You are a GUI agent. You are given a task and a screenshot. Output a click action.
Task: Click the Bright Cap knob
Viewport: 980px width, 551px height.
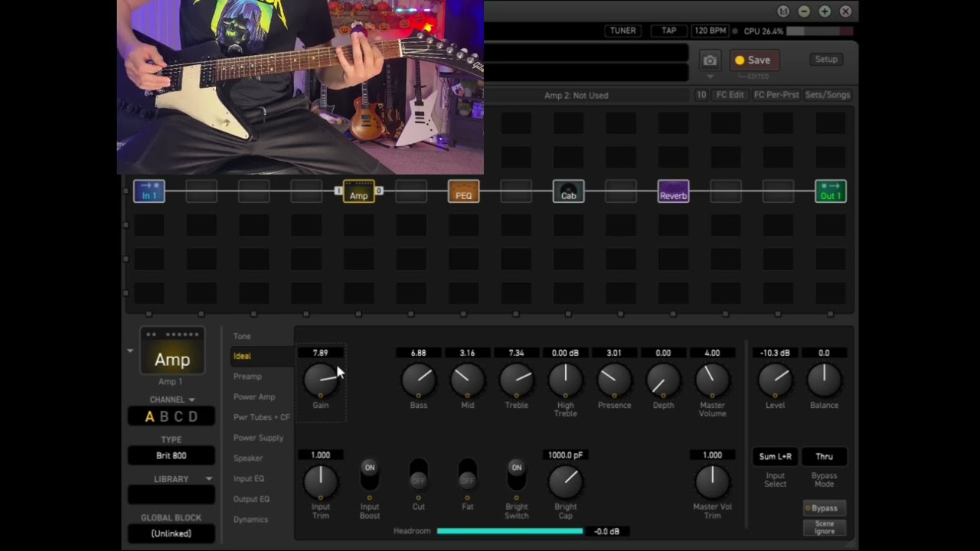coord(565,481)
